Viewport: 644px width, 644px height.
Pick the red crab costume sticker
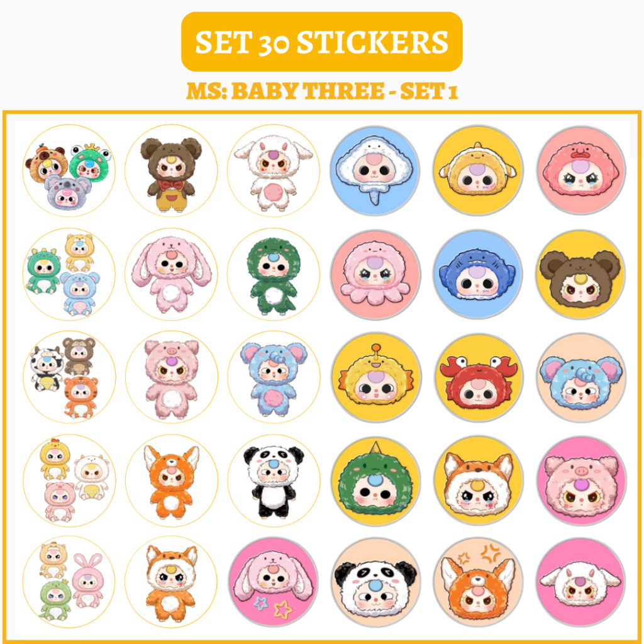tap(478, 377)
